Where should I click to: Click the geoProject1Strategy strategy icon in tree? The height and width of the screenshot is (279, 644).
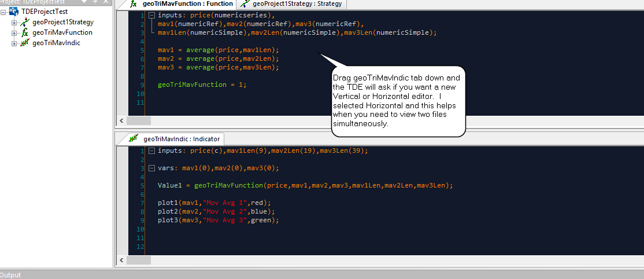point(24,22)
